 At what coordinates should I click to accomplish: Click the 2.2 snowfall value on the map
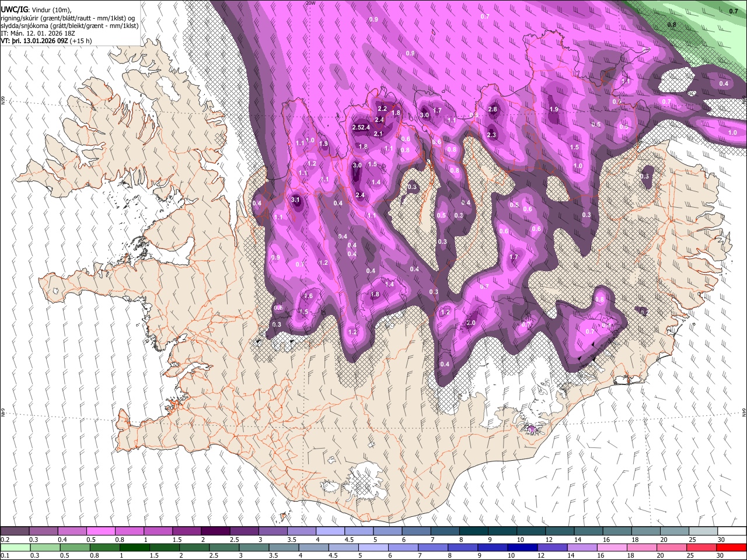coord(382,109)
